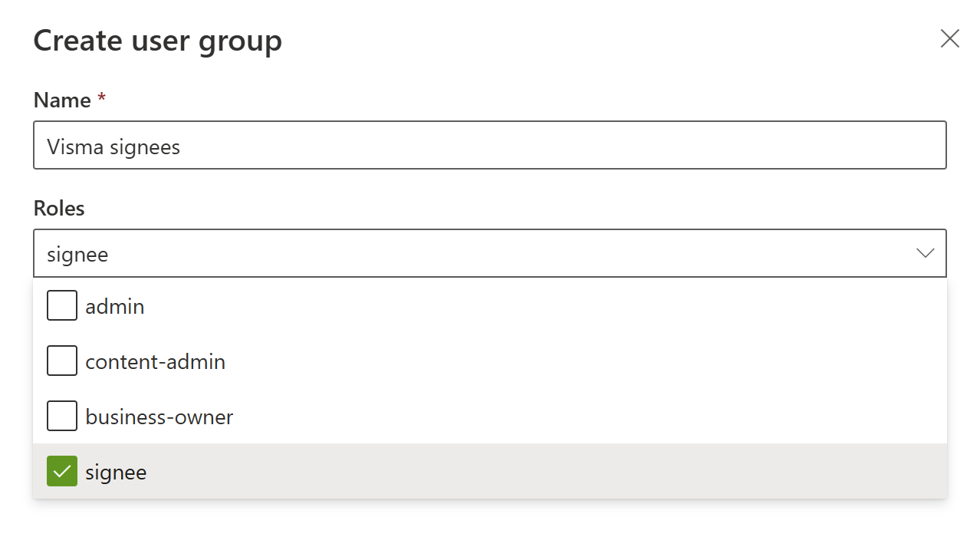
Task: Collapse the Roles list using chevron arrow
Action: (926, 253)
